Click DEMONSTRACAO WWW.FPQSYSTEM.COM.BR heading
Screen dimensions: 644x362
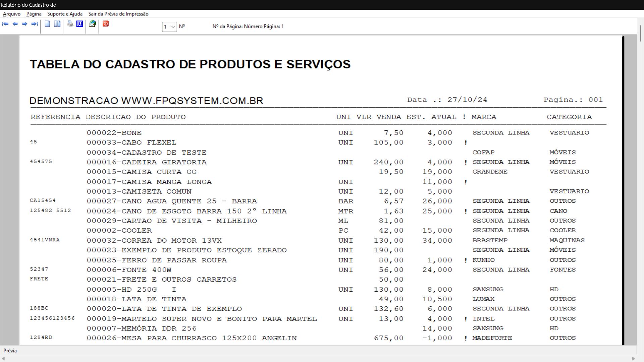click(x=146, y=101)
